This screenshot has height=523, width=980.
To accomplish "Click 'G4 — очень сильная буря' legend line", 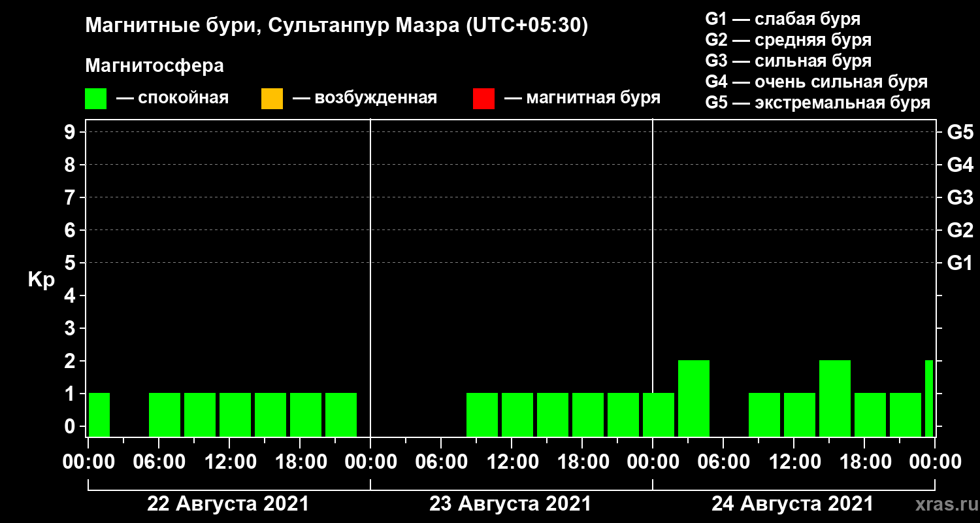I will pyautogui.click(x=817, y=82).
